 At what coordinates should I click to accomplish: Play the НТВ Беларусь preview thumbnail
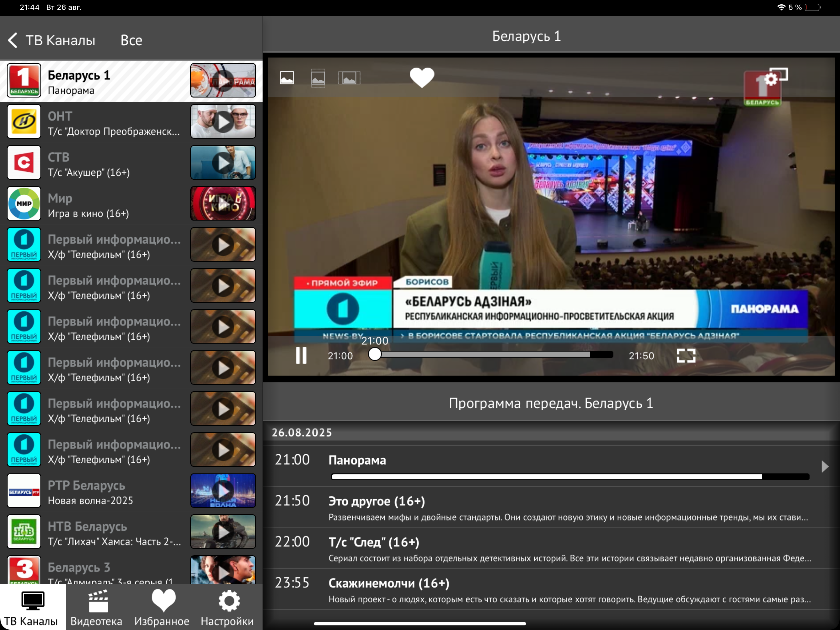[x=223, y=532]
